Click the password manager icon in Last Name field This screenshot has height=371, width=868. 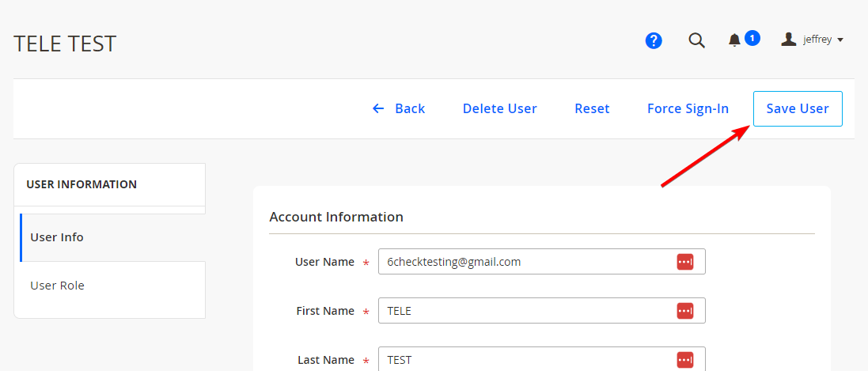tap(685, 359)
